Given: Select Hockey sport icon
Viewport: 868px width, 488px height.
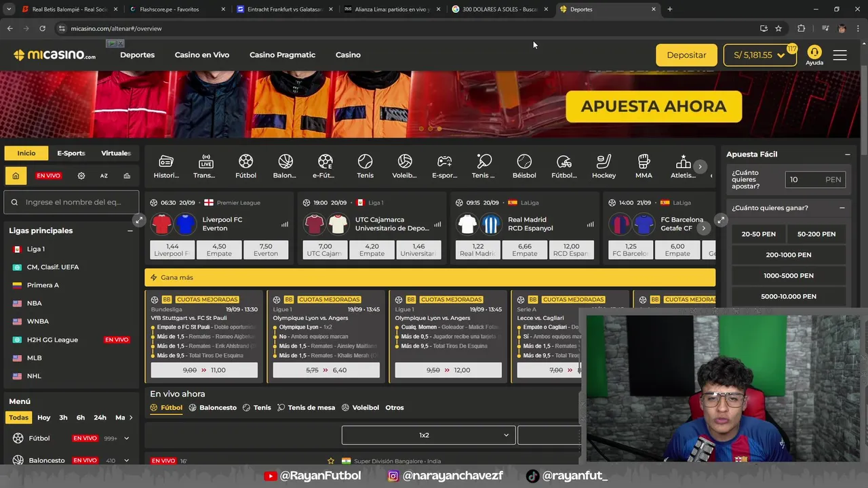Looking at the screenshot, I should [x=604, y=166].
